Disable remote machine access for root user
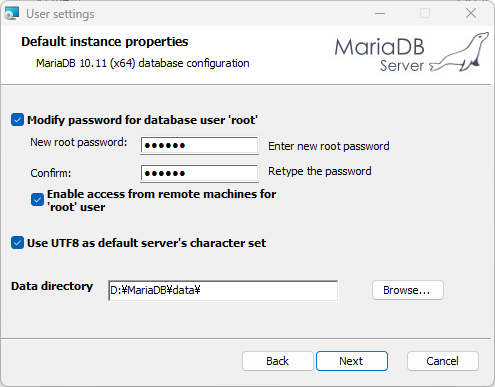This screenshot has width=495, height=387. tap(37, 200)
